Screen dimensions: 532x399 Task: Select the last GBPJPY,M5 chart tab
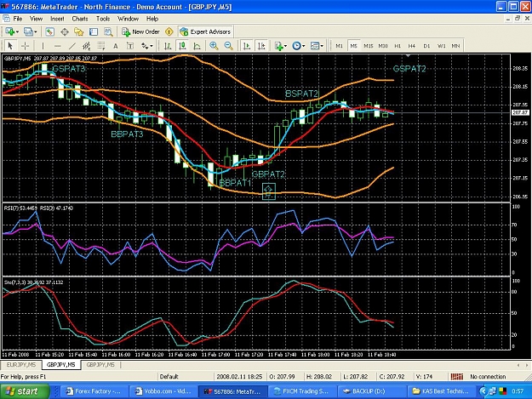(100, 365)
